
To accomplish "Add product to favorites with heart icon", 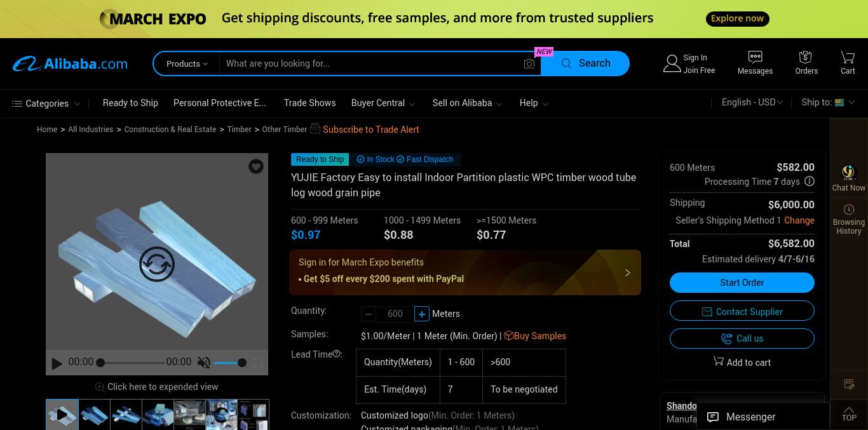I will coord(256,166).
